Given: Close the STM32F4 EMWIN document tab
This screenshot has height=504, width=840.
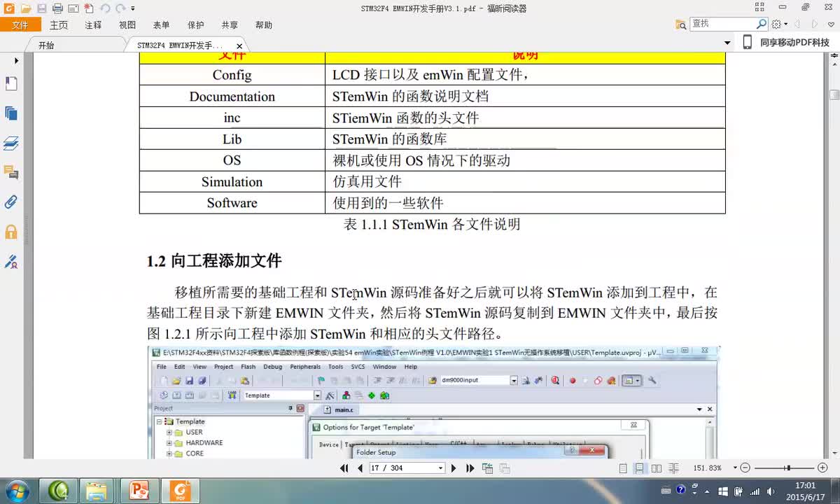Looking at the screenshot, I should tap(239, 46).
